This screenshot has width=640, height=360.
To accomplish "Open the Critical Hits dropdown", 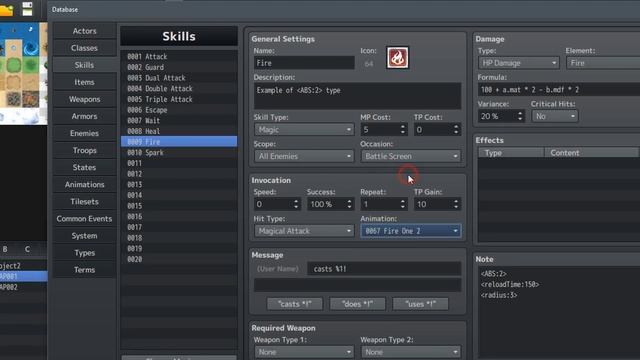I will pyautogui.click(x=555, y=116).
